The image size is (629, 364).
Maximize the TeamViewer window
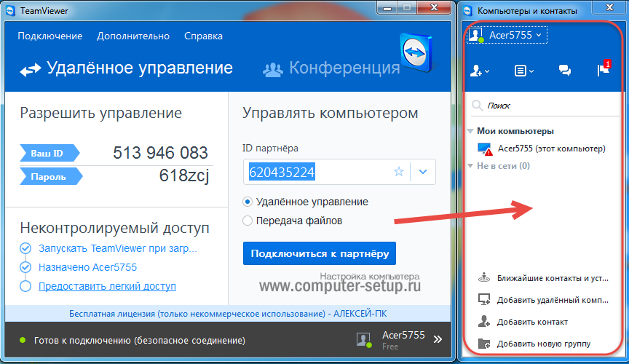[x=407, y=8]
